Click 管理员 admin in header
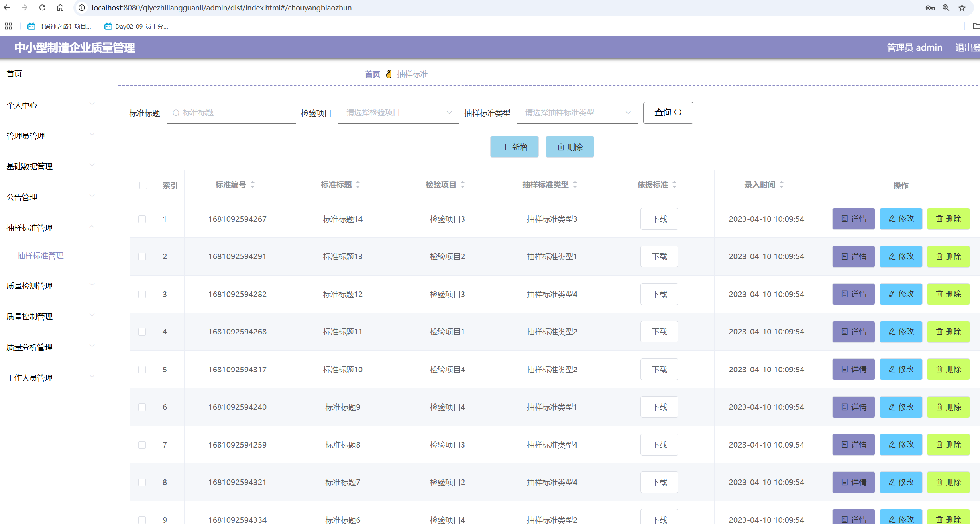Image resolution: width=980 pixels, height=524 pixels. (x=914, y=47)
